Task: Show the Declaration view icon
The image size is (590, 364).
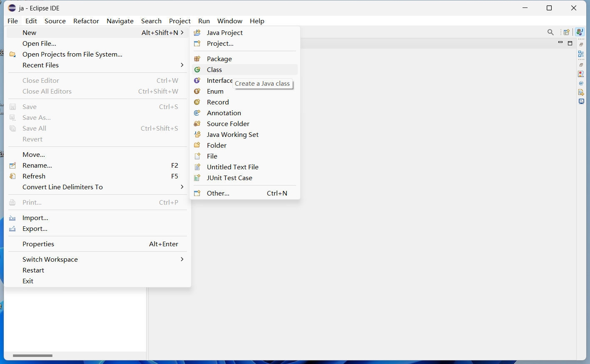Action: [581, 92]
